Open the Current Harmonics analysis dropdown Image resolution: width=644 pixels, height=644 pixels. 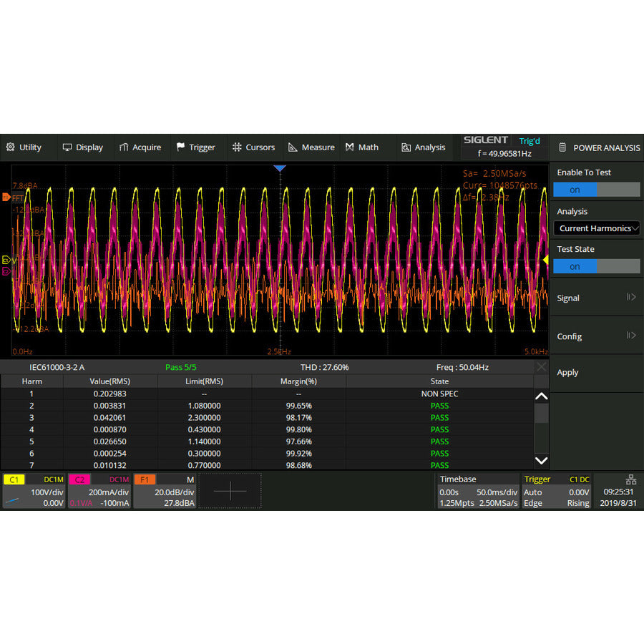596,228
